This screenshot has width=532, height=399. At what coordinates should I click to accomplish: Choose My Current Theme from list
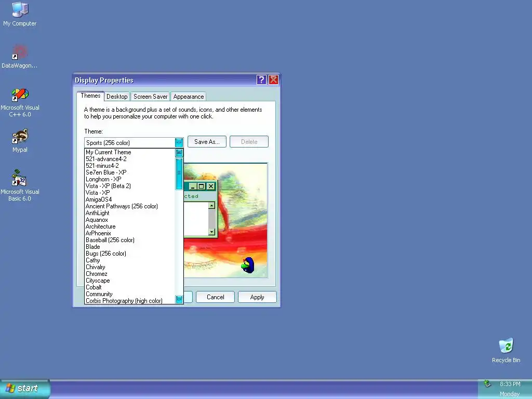pyautogui.click(x=129, y=152)
